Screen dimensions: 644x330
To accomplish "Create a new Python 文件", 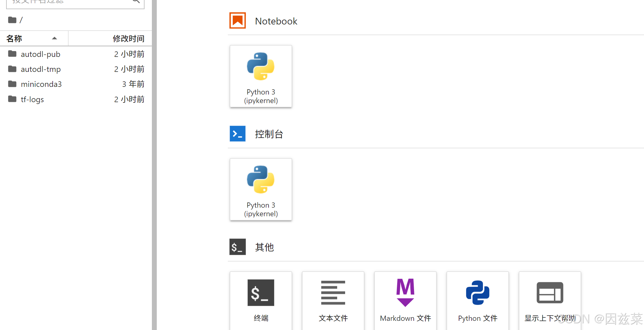I will (x=478, y=301).
